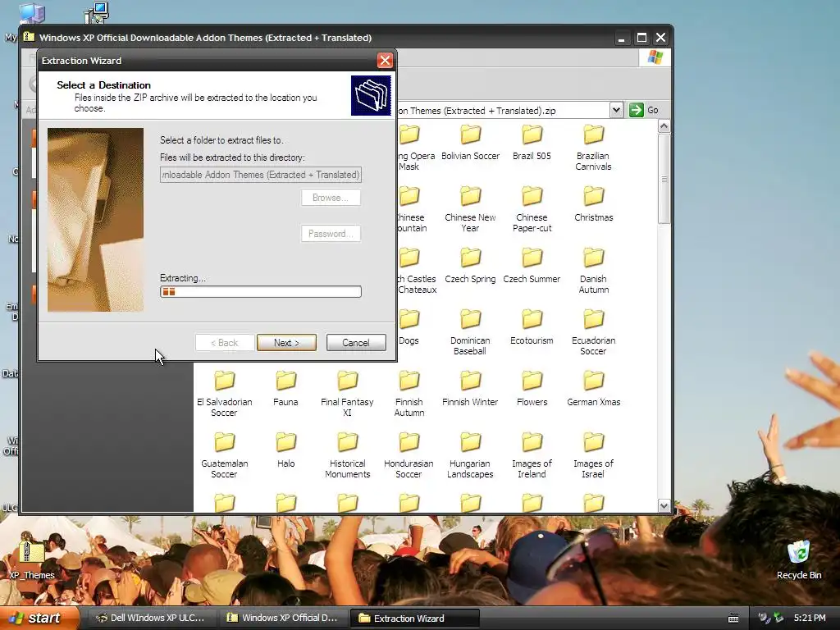The height and width of the screenshot is (630, 840).
Task: Open the Dogs folder
Action: (x=409, y=327)
